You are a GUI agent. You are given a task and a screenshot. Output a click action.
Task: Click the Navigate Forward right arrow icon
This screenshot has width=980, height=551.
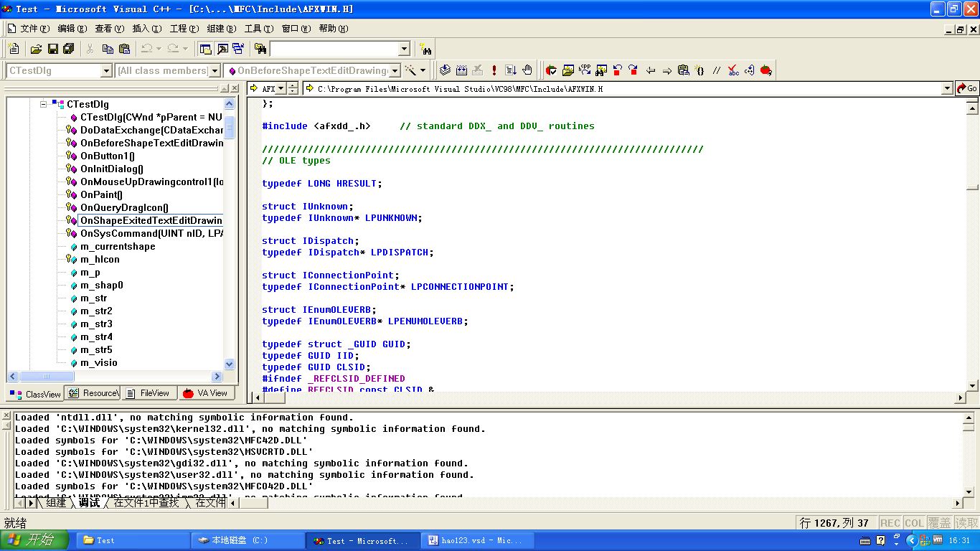pos(667,70)
